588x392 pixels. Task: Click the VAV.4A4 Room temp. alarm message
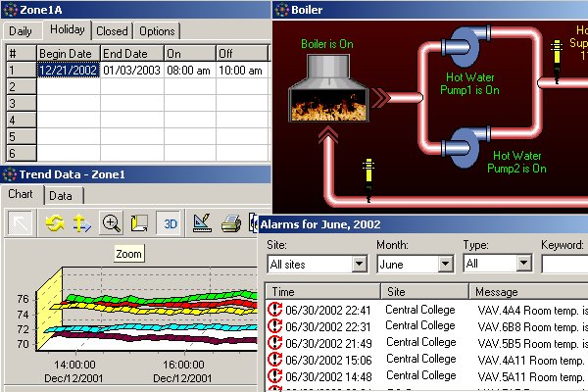(532, 311)
